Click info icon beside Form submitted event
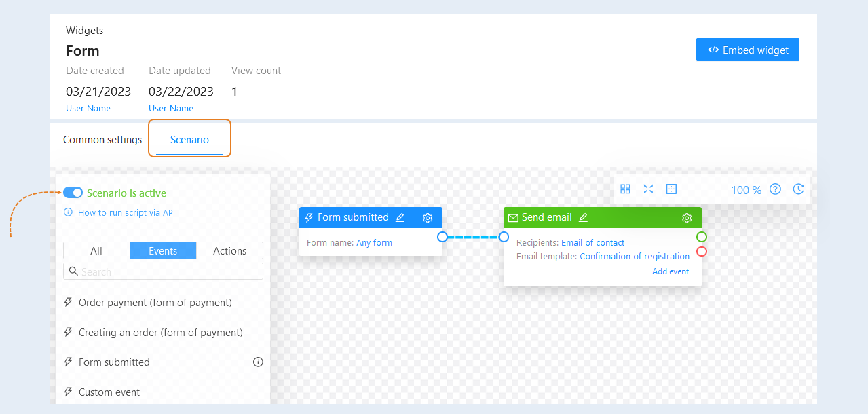The height and width of the screenshot is (414, 868). (x=258, y=362)
